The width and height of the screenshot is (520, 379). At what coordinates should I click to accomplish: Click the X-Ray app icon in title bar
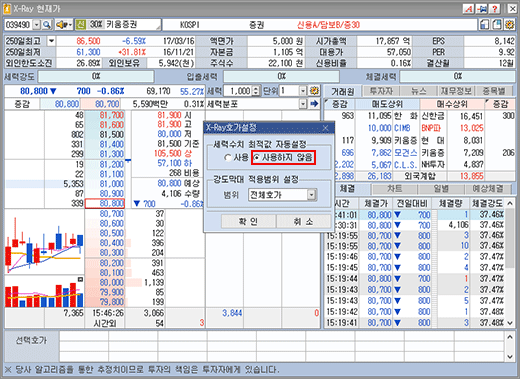(x=7, y=8)
